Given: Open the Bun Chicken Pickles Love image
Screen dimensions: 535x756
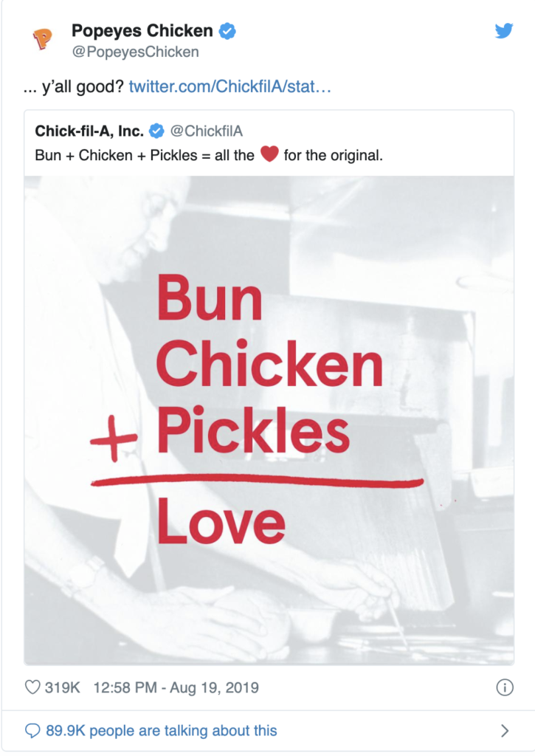Looking at the screenshot, I should tap(269, 420).
